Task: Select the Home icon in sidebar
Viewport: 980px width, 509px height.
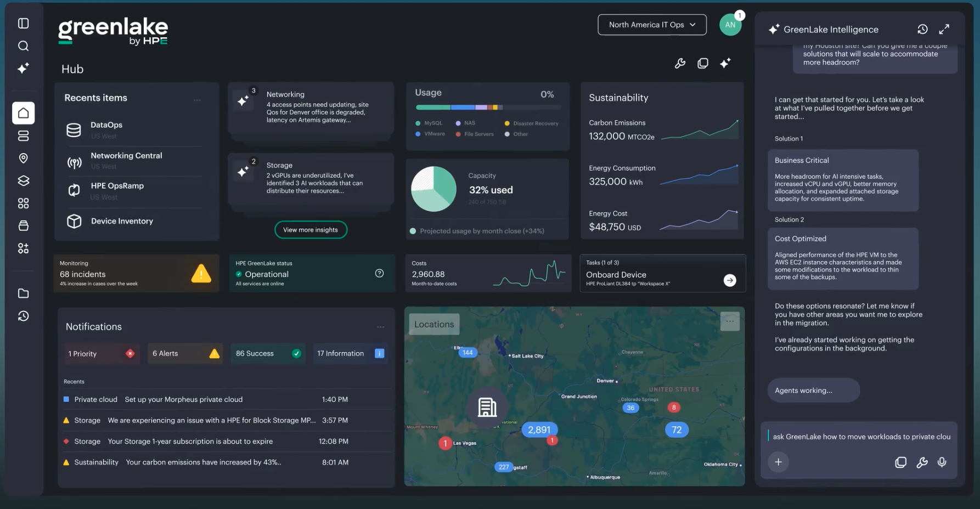Action: pos(23,113)
